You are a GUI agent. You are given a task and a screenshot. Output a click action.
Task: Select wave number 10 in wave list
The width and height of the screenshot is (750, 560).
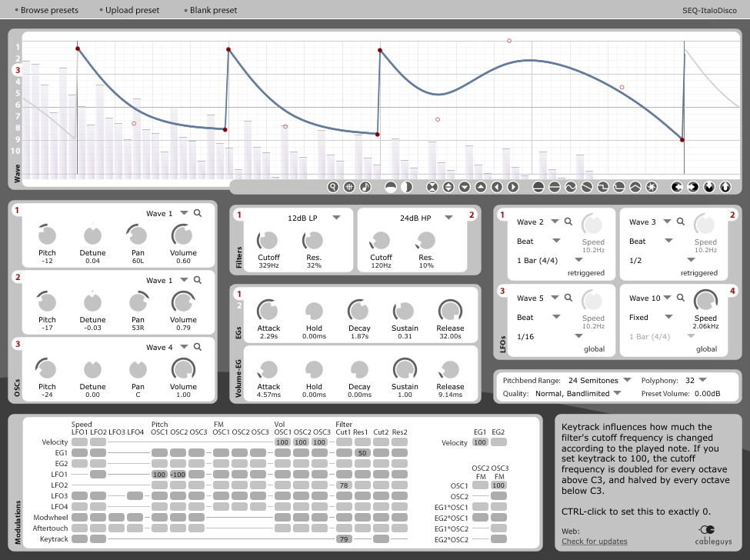pyautogui.click(x=16, y=151)
